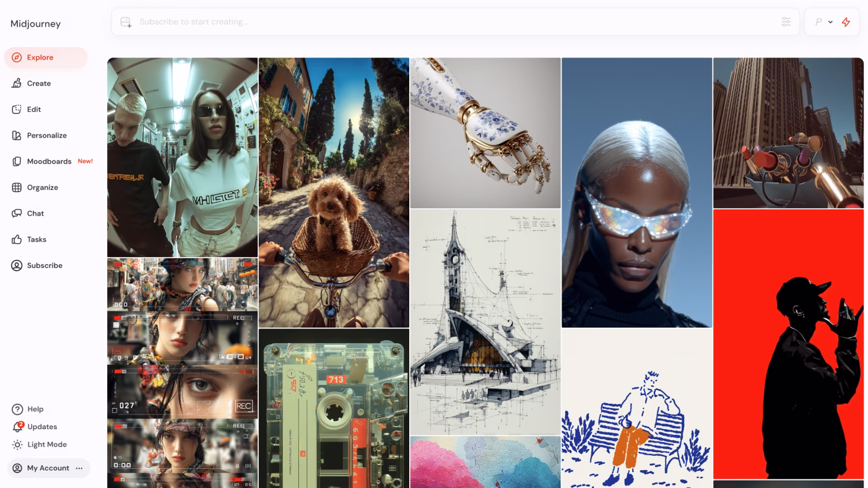Open My Account three-dots menu

point(79,468)
